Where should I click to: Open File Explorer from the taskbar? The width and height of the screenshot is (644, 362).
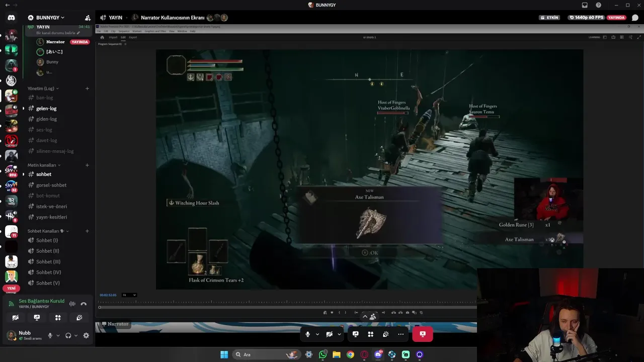coord(337,354)
